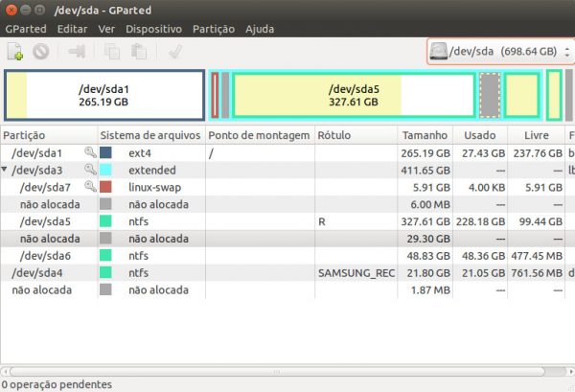Viewport: 575px width, 392px height.
Task: Click the Resize/Move toolbar icon
Action: (x=77, y=52)
